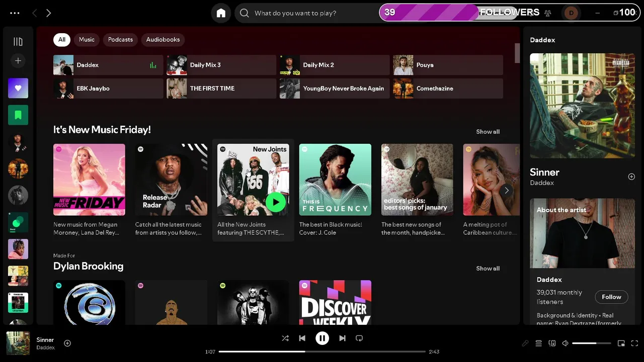The width and height of the screenshot is (644, 362).
Task: Open Daddex artist link in bottom bar
Action: pos(45,348)
